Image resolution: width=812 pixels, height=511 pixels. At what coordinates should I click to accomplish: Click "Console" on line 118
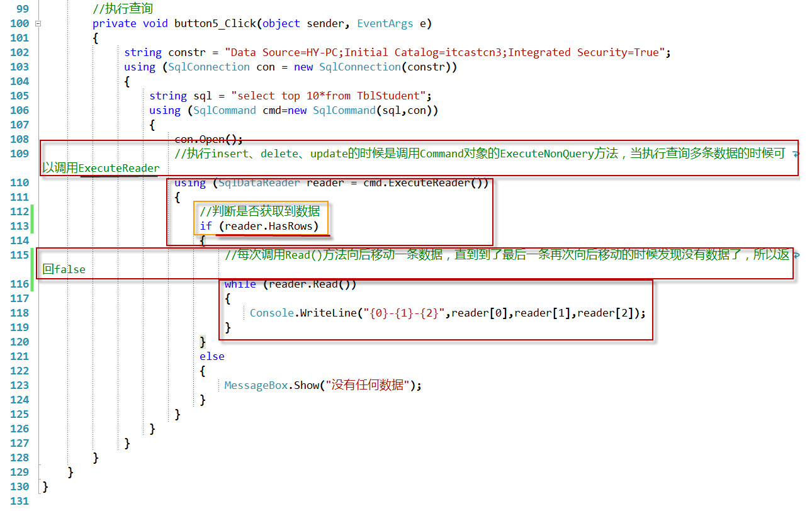tap(272, 313)
